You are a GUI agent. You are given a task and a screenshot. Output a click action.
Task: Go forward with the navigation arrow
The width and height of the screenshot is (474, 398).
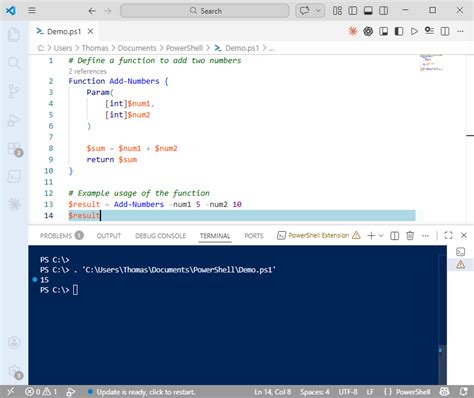[107, 11]
